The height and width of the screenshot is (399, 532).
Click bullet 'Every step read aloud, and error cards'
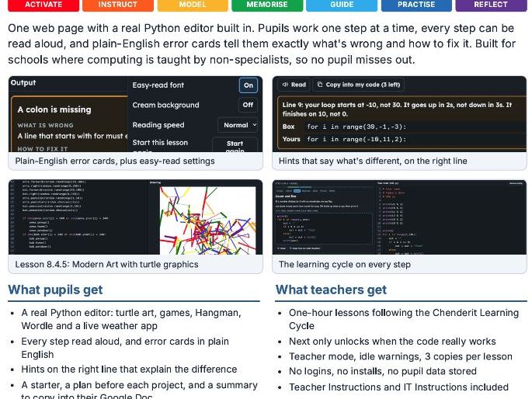click(125, 348)
